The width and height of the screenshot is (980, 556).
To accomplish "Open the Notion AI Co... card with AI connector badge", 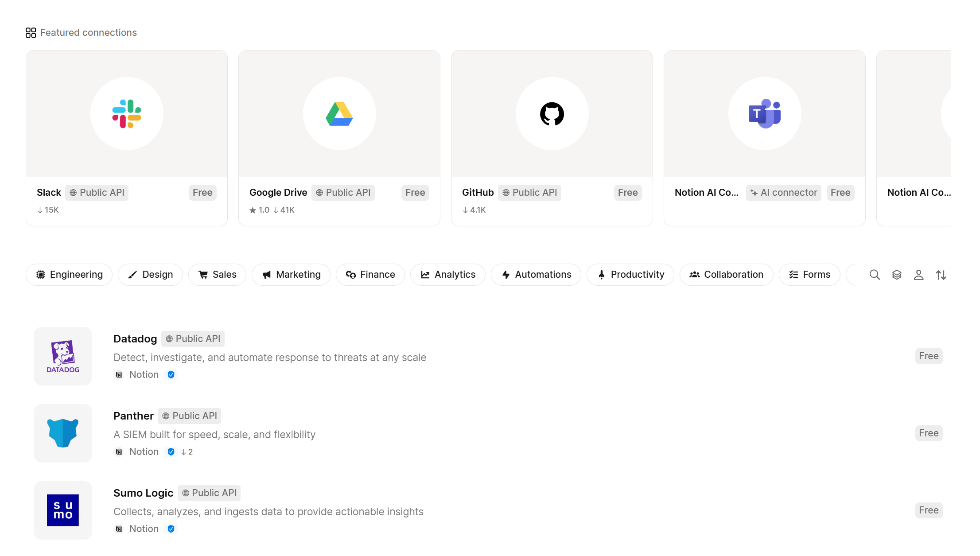I will [765, 138].
